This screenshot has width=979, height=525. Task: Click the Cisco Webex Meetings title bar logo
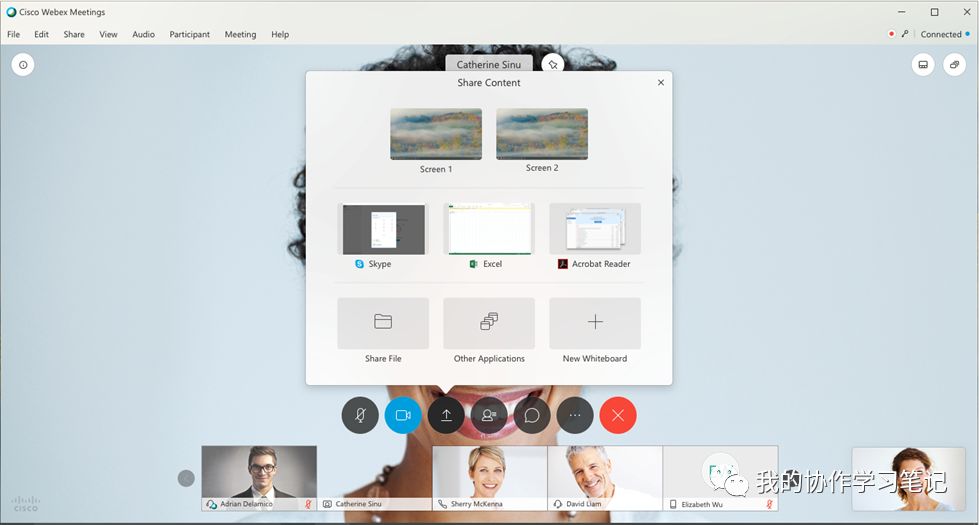point(11,12)
